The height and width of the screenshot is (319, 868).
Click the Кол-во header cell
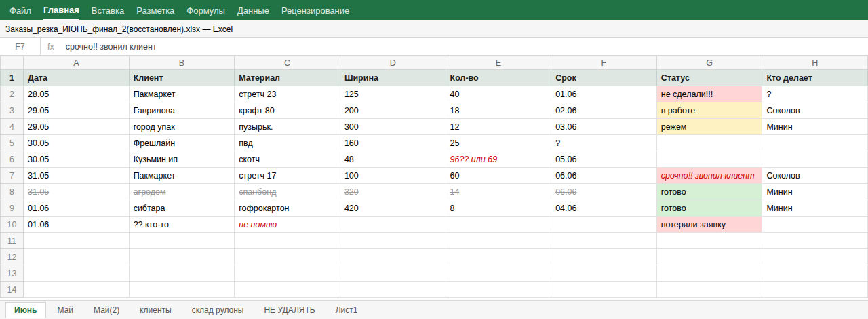(x=498, y=78)
